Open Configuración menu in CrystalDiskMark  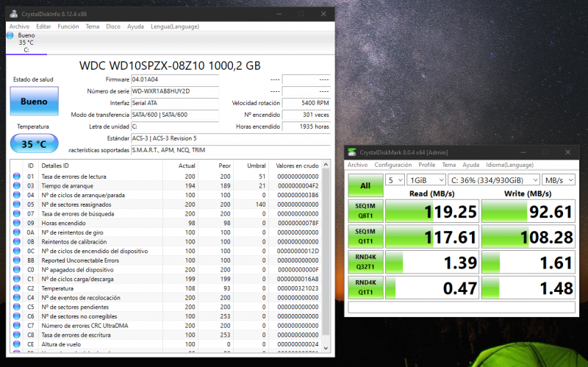[x=393, y=165]
